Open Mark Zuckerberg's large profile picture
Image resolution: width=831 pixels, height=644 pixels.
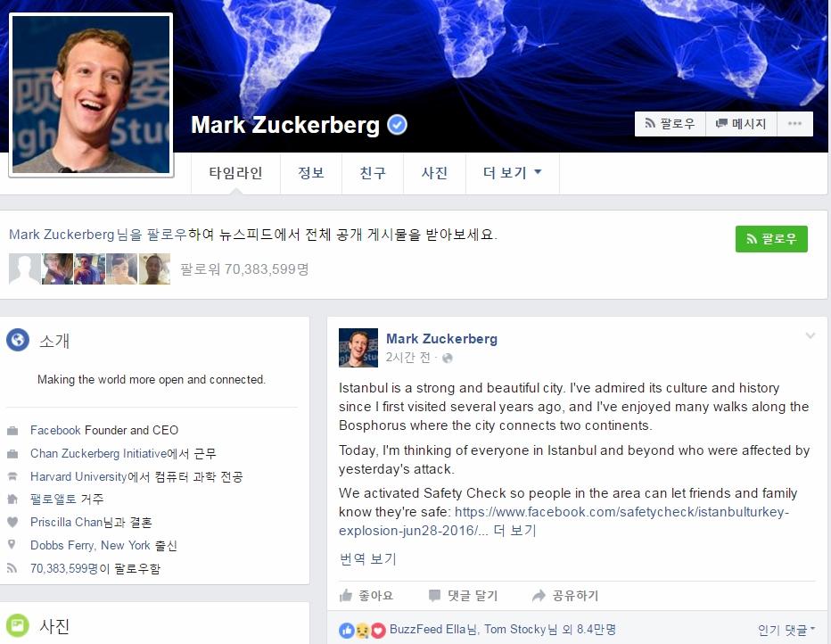click(x=91, y=95)
